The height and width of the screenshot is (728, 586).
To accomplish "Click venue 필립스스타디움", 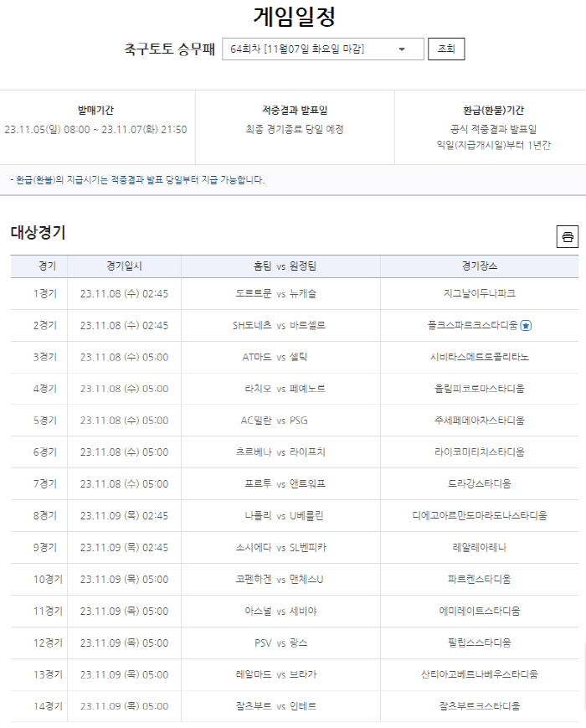I will click(480, 643).
